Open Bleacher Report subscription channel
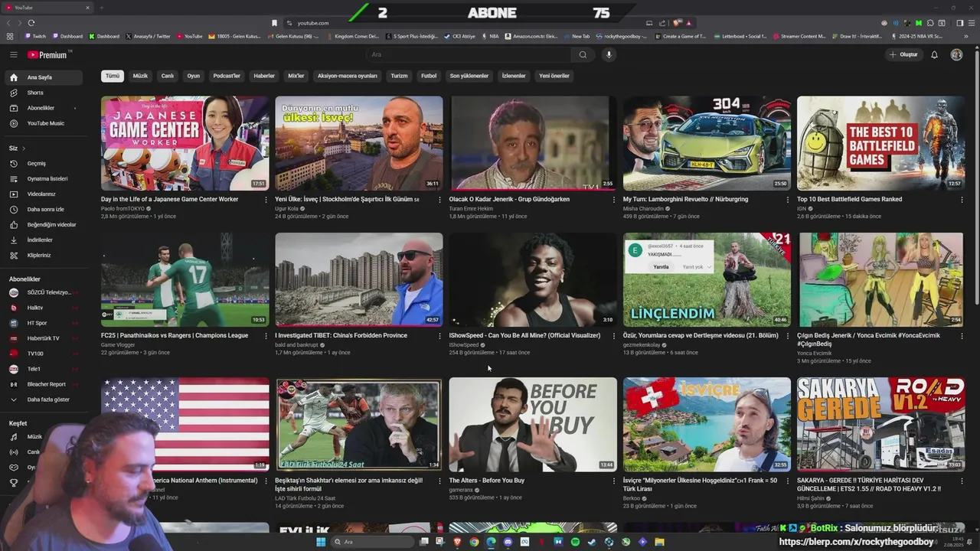 click(44, 384)
